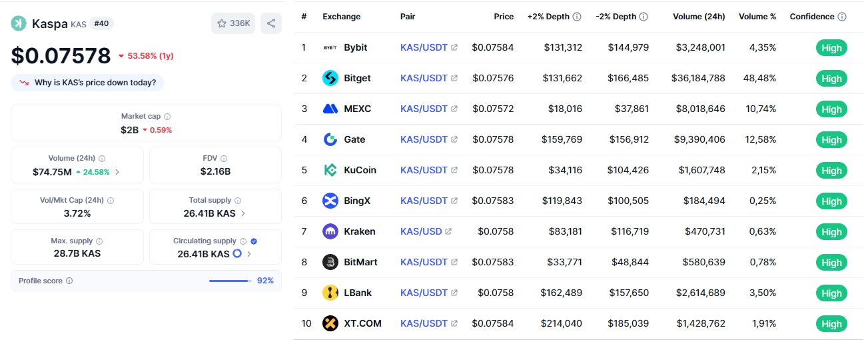
Task: Sort table by Price column header
Action: (504, 17)
